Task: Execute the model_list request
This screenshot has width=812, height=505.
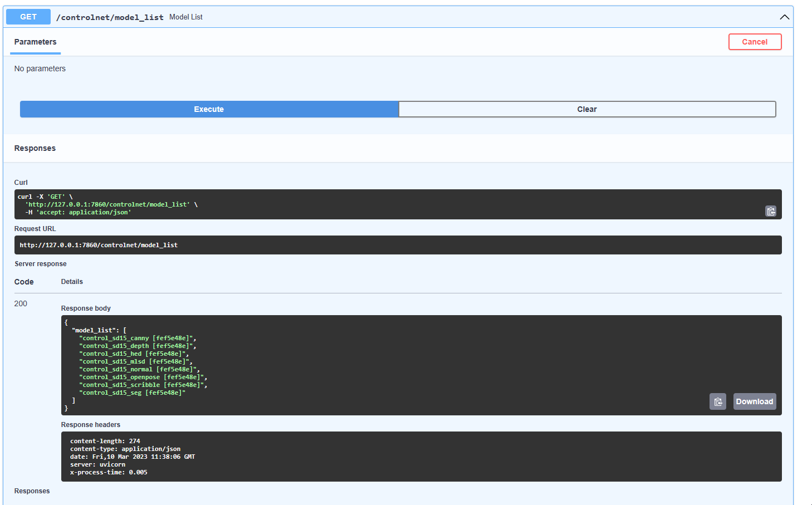Action: click(x=208, y=109)
